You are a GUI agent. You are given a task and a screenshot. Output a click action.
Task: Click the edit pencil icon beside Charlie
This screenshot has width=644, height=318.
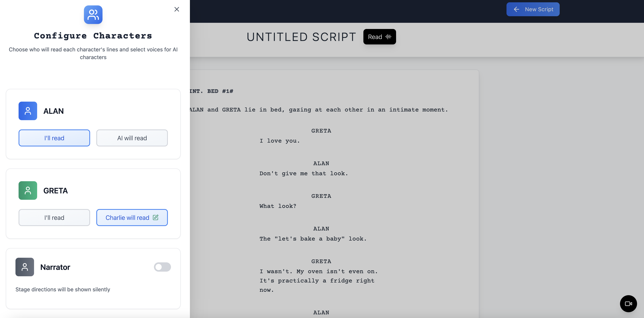point(155,217)
